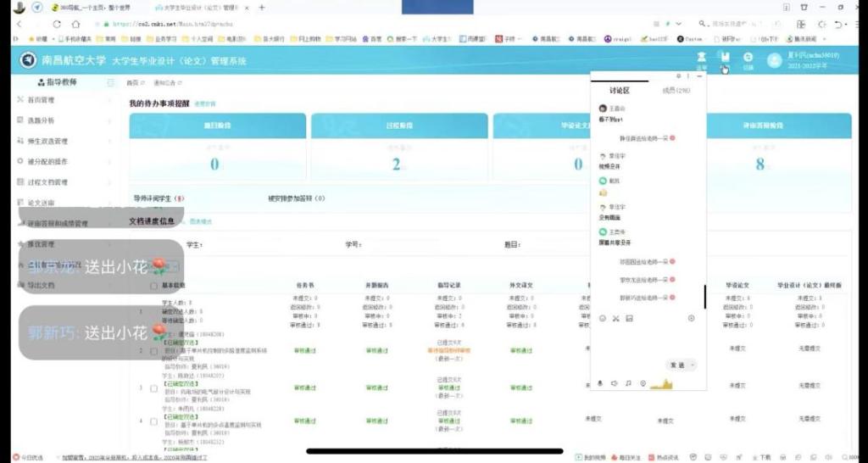The image size is (868, 463).
Task: Click the speaker volume icon in chat panel
Action: tap(614, 383)
